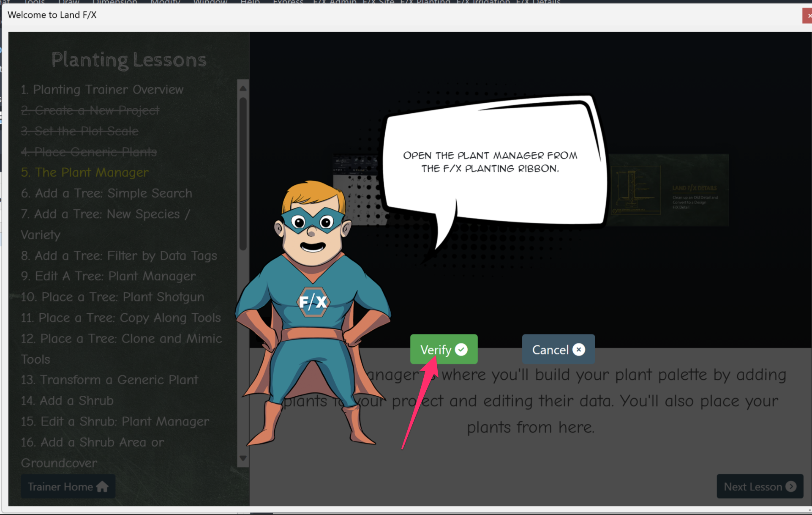Open lesson 6 Add a Tree: Simple Search
Viewport: 812px width, 515px height.
(x=106, y=193)
